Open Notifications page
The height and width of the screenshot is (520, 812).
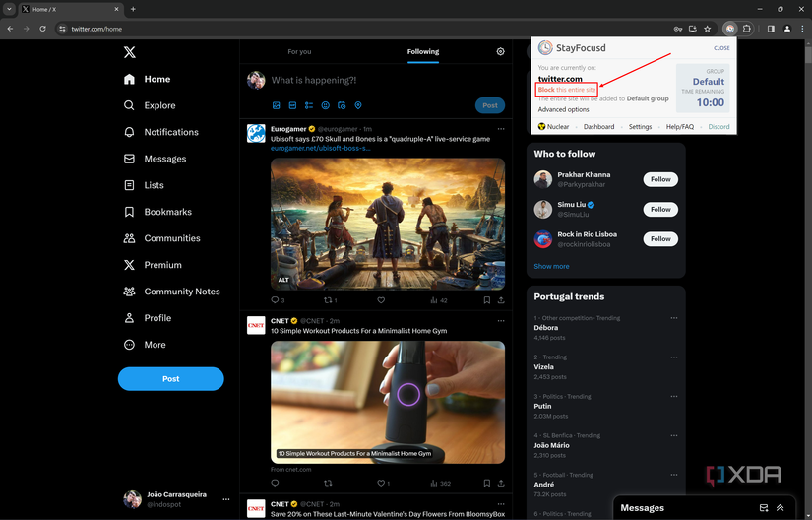(161, 132)
